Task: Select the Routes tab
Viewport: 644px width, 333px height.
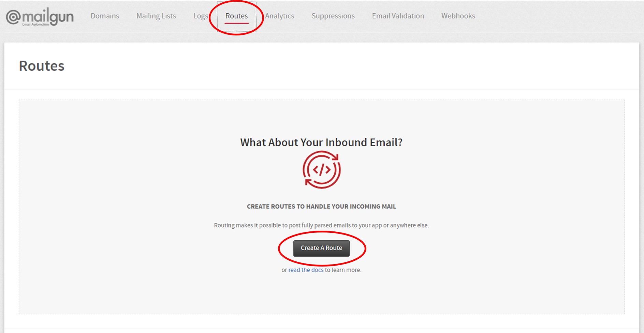Action: click(x=236, y=16)
